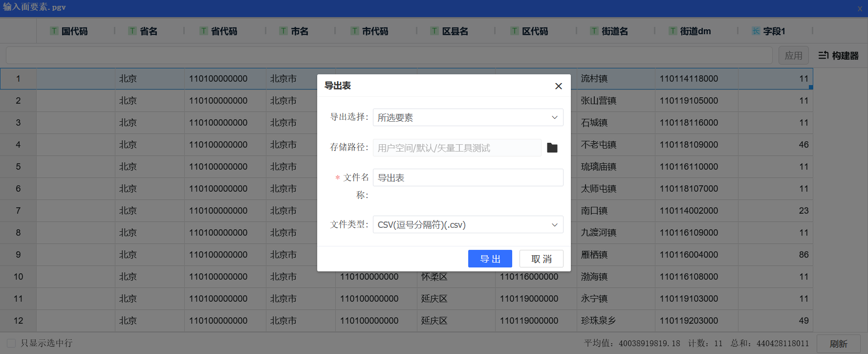This screenshot has width=868, height=354.
Task: Close the 导出表 dialog with X
Action: tap(558, 86)
